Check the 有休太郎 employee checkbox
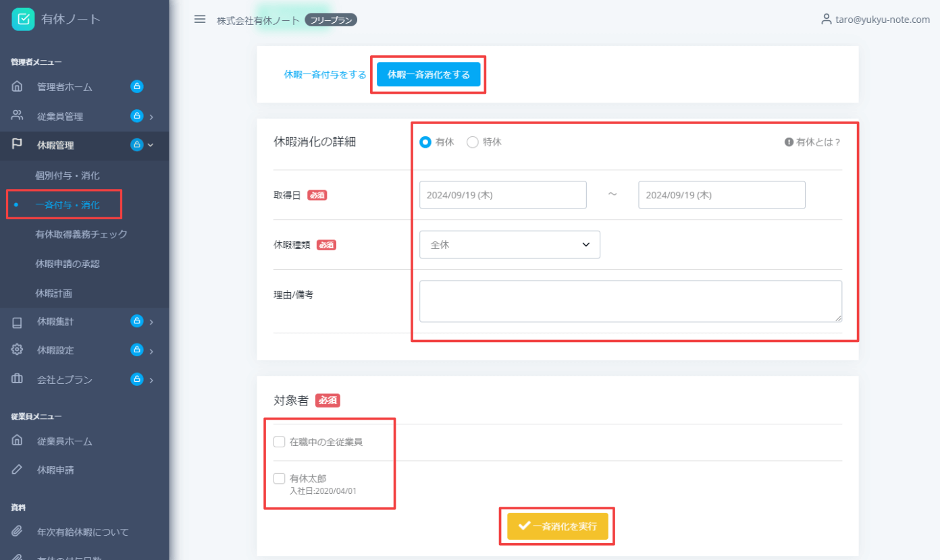This screenshot has width=940, height=560. (x=279, y=478)
